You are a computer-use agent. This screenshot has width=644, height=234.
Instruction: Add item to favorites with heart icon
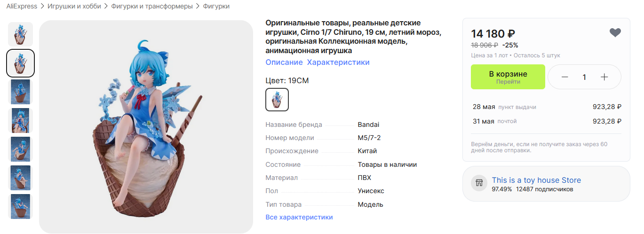point(615,33)
